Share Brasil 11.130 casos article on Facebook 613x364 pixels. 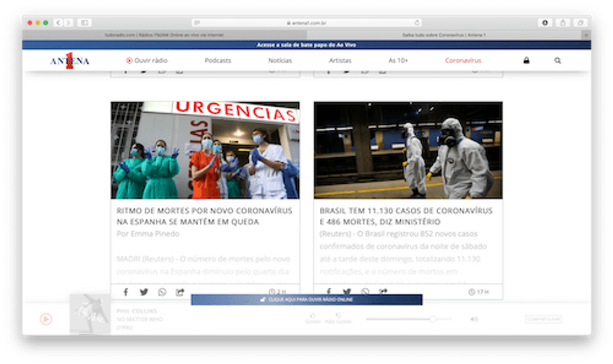click(x=329, y=292)
